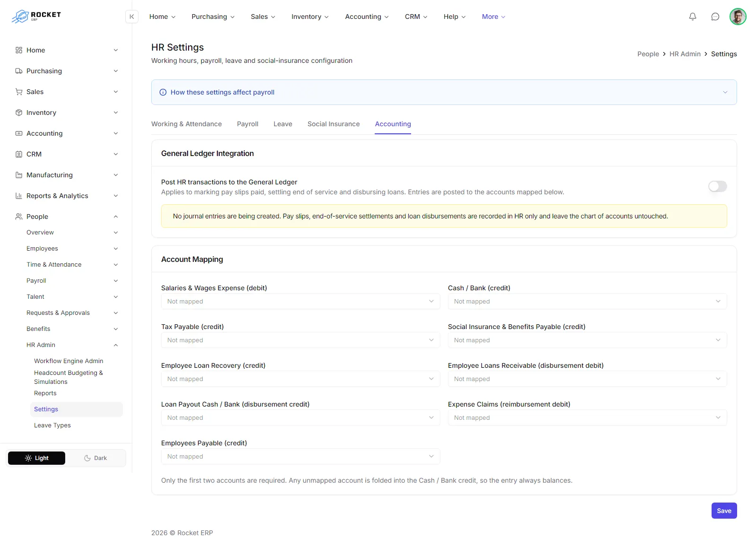
Task: Go to People breadcrumb link
Action: [x=648, y=54]
